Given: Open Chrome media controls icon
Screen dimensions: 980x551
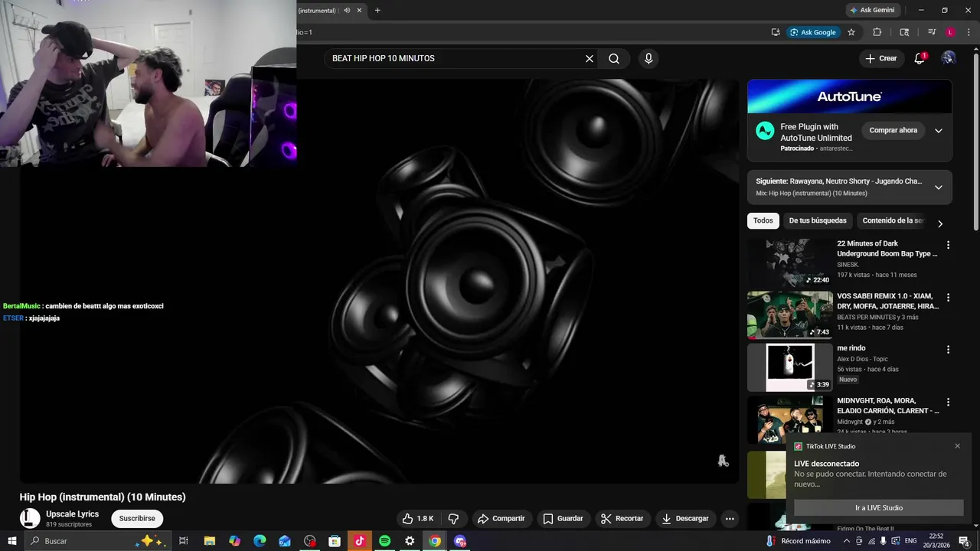Looking at the screenshot, I should 932,32.
